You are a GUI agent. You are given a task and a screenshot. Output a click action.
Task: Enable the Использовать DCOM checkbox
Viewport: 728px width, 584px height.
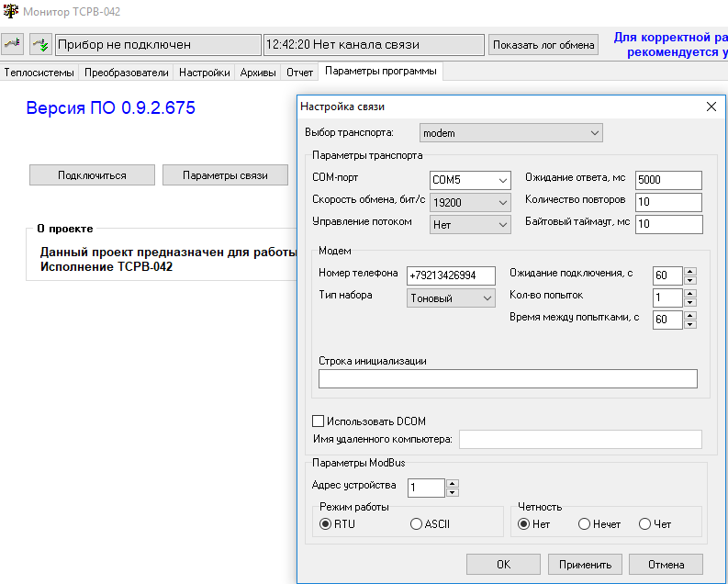click(x=319, y=421)
